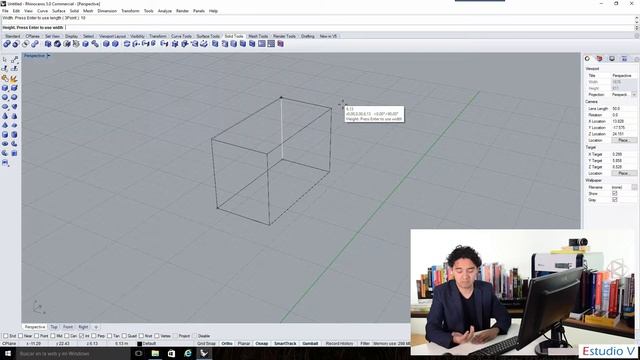Viewport: 640px width, 360px height.
Task: Open the Properties panel color-wheel tab
Action: tap(587, 59)
